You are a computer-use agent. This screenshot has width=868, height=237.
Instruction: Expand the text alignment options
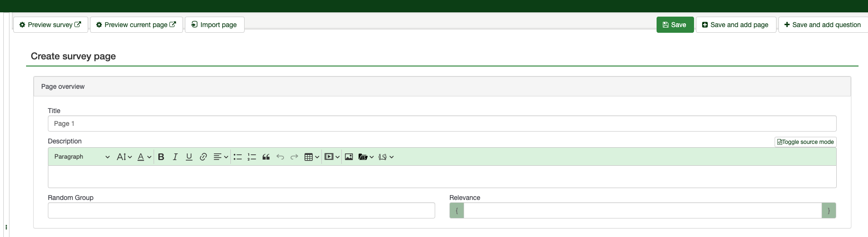[x=220, y=157]
